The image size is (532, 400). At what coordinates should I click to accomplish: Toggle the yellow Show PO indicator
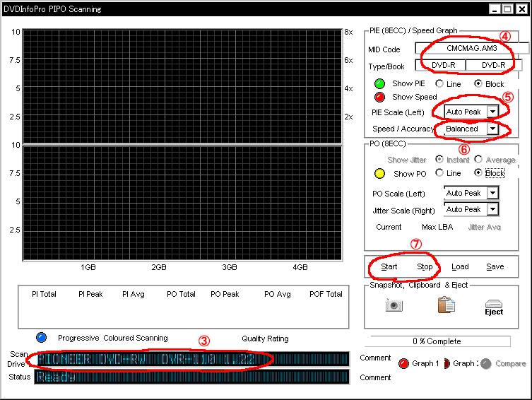[x=379, y=174]
